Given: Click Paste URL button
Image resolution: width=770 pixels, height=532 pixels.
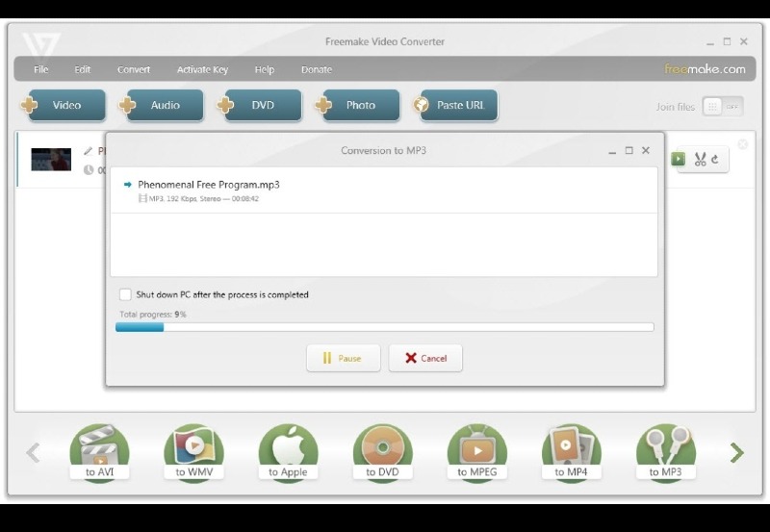Looking at the screenshot, I should (455, 105).
